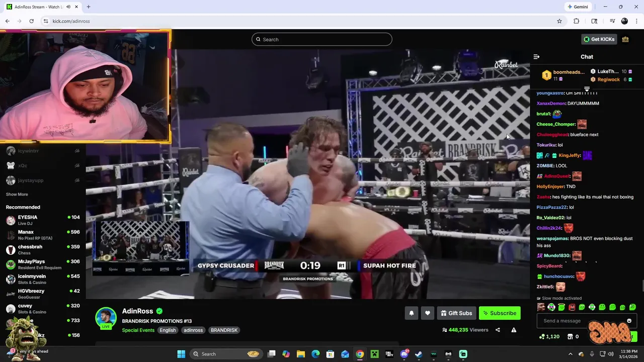Image resolution: width=644 pixels, height=362 pixels.
Task: Select the BRANDRISK tag
Action: pyautogui.click(x=224, y=330)
